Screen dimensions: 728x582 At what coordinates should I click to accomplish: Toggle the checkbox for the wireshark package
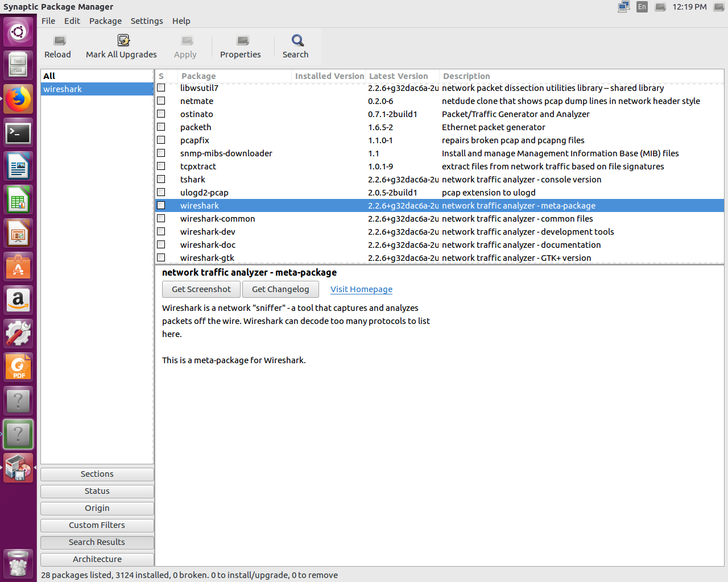tap(161, 205)
